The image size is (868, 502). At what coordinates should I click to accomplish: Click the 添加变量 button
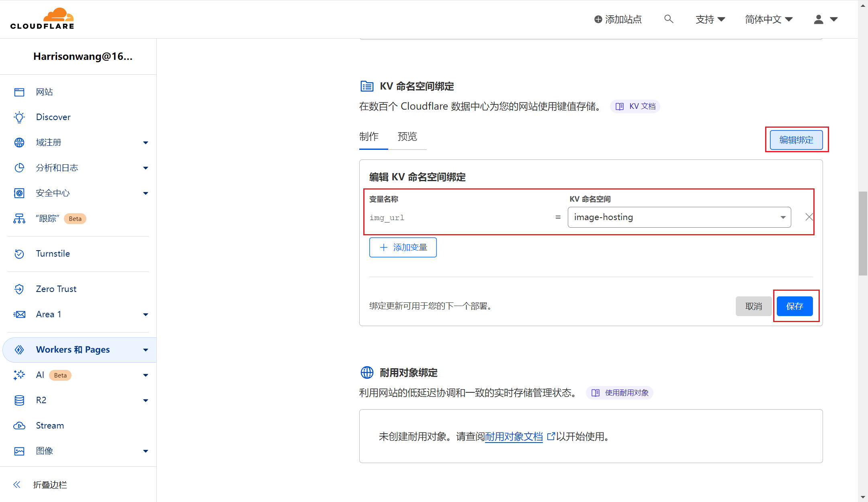(403, 247)
